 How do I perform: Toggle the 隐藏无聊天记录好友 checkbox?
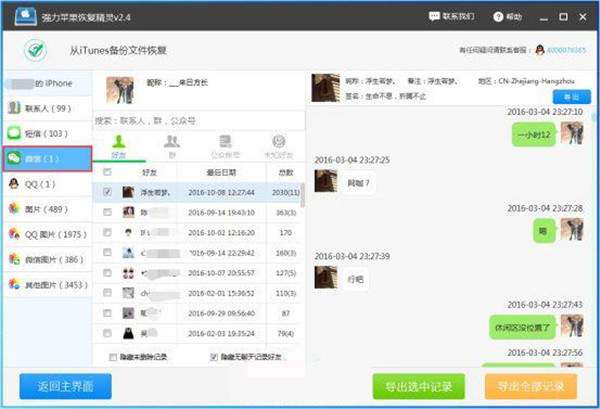click(214, 357)
